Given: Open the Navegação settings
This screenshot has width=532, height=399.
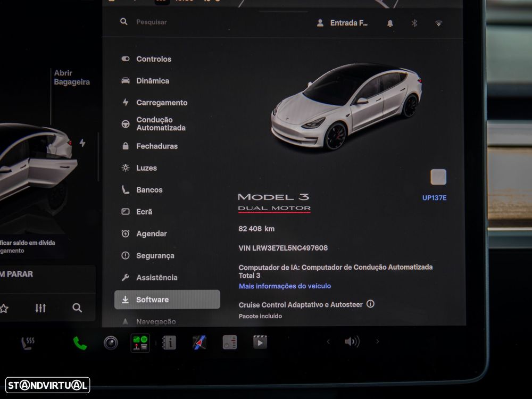Looking at the screenshot, I should tap(148, 322).
